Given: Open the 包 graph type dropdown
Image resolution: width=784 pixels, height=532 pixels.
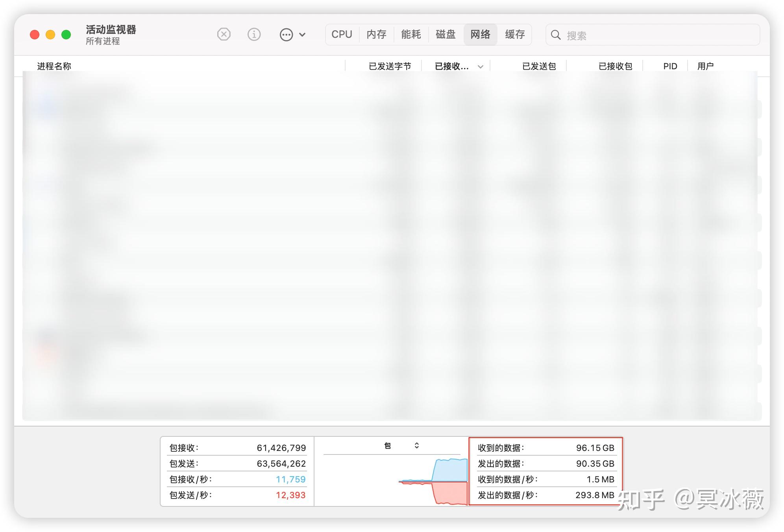Looking at the screenshot, I should [400, 446].
